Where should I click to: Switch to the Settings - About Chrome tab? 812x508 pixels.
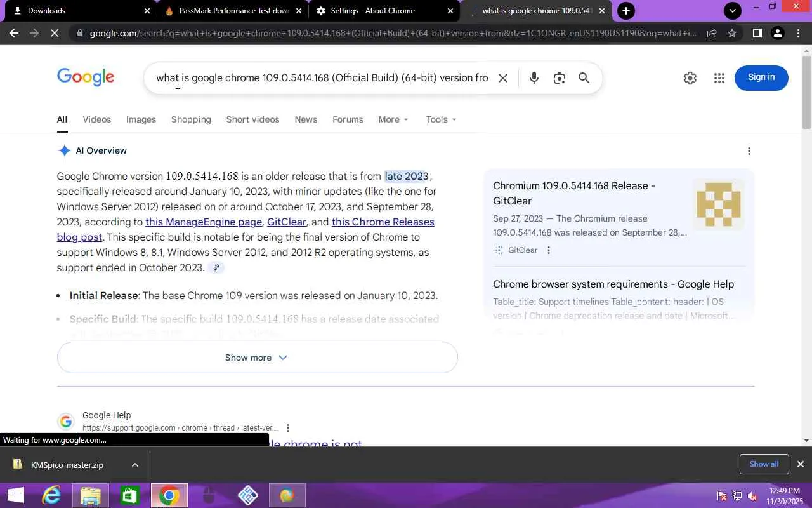tap(384, 11)
